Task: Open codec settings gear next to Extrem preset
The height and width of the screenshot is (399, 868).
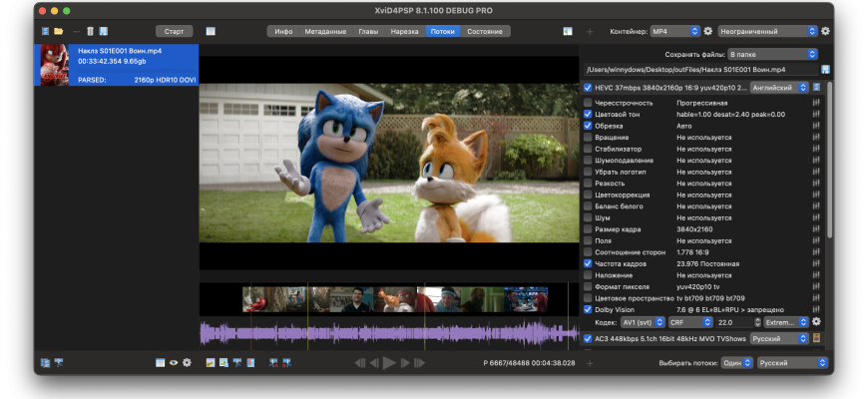Action: pos(816,321)
